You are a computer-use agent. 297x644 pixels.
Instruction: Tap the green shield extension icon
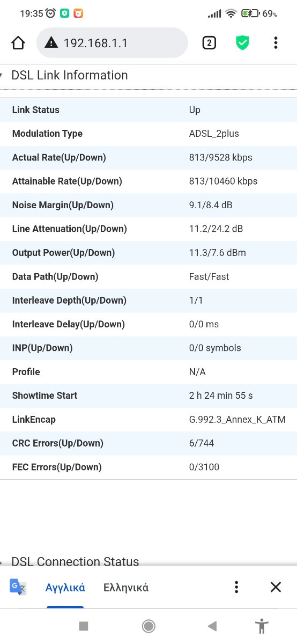[x=243, y=43]
